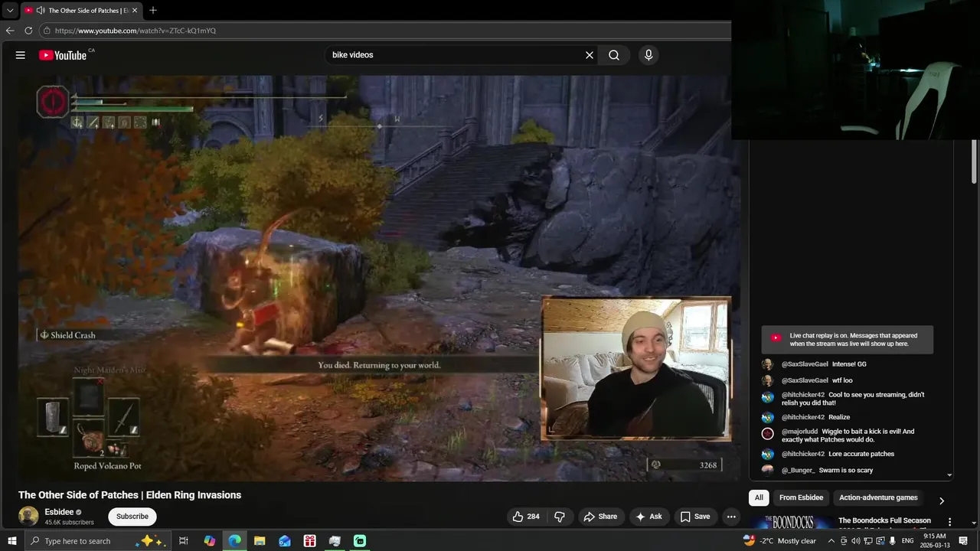This screenshot has height=551, width=980.
Task: Go to the YouTube home logo
Action: coord(63,55)
